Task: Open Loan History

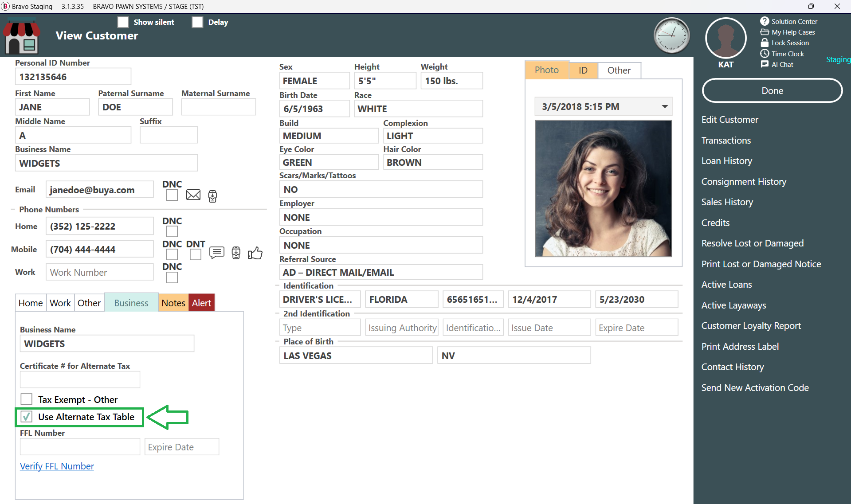Action: point(727,161)
